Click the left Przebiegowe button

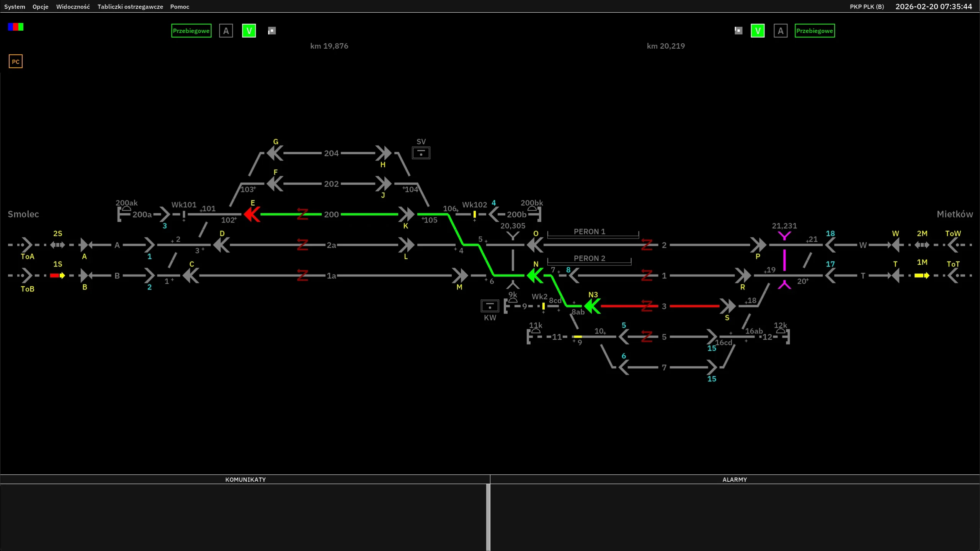pyautogui.click(x=191, y=31)
